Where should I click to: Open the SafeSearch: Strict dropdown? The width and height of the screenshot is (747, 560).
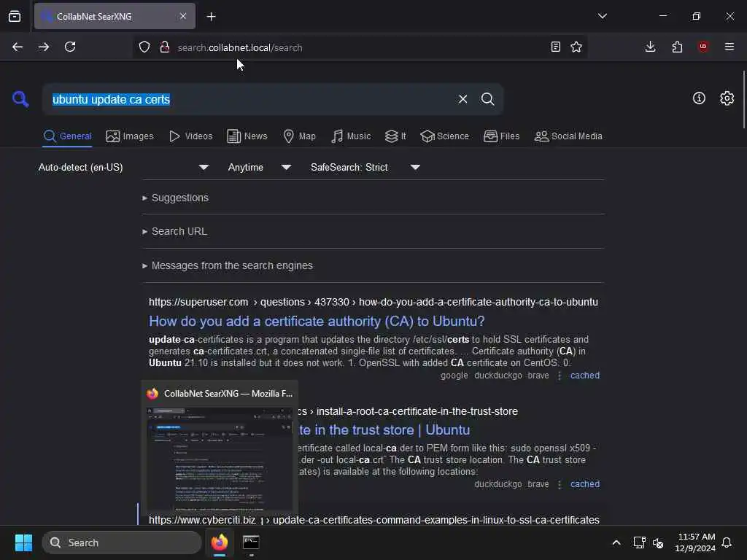pyautogui.click(x=365, y=168)
